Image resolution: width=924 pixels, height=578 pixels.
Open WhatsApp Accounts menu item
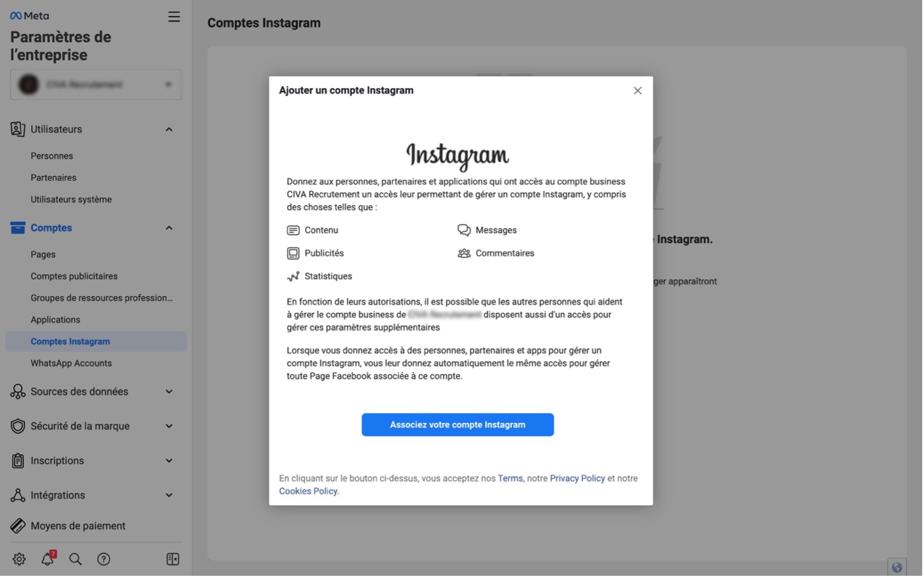(71, 363)
